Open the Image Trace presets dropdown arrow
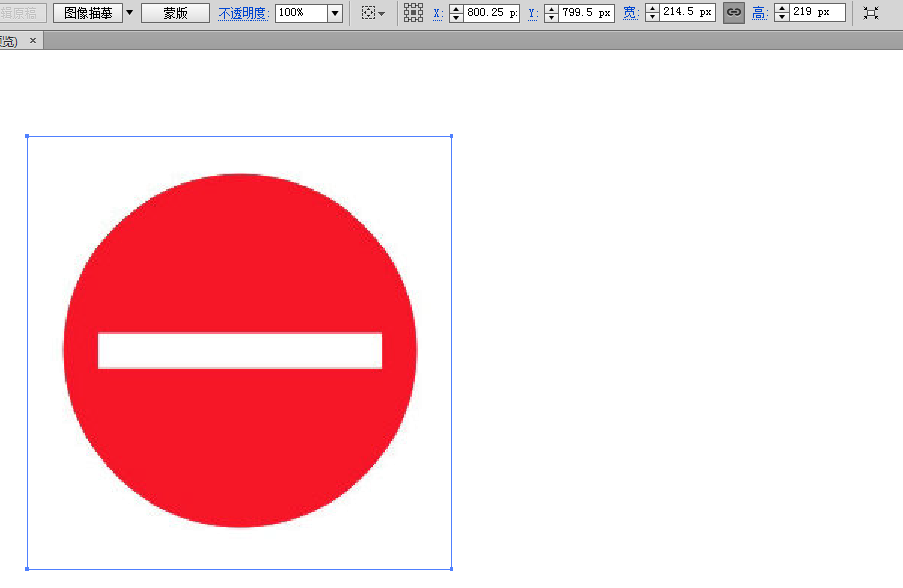903x588 pixels. tap(129, 13)
